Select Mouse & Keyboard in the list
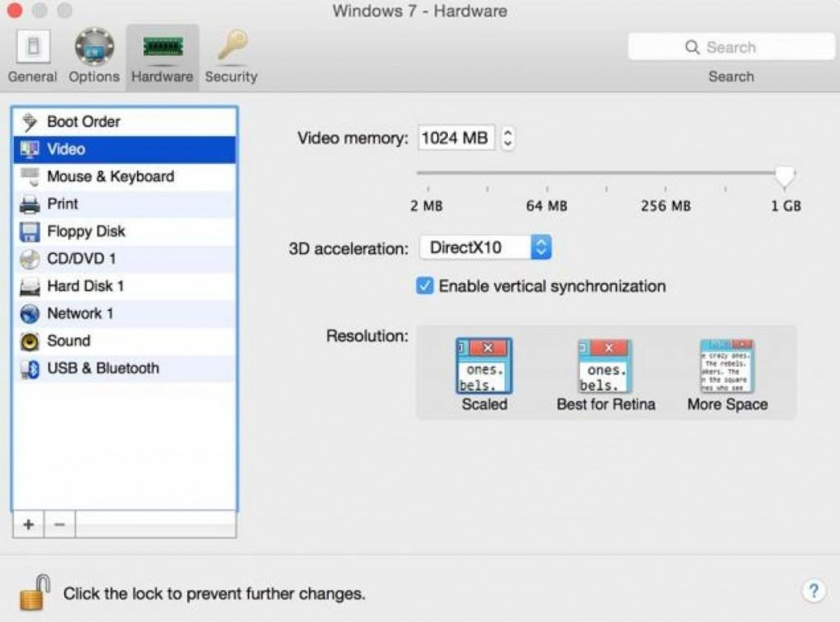Screen dimensions: 840x622 tap(125, 176)
